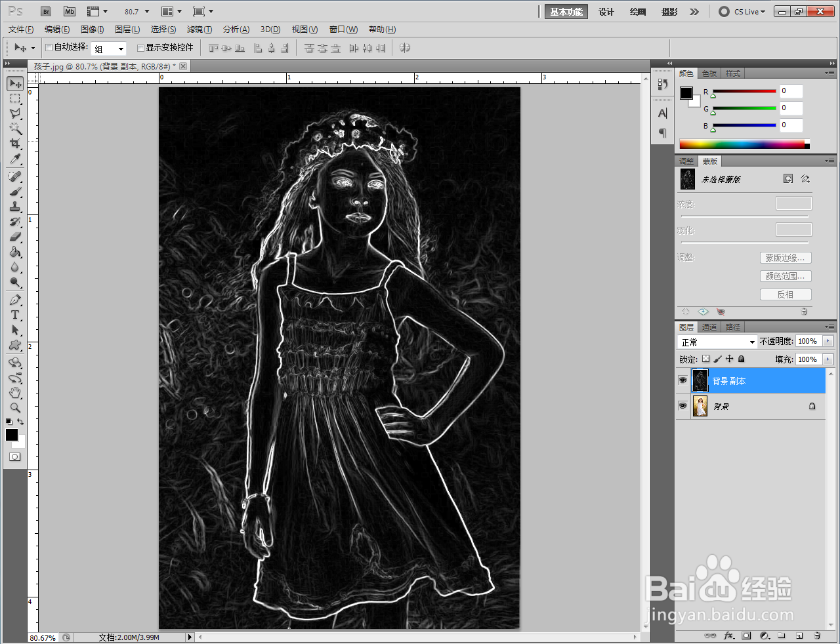Choose the 基本功能 workspace button

[566, 12]
